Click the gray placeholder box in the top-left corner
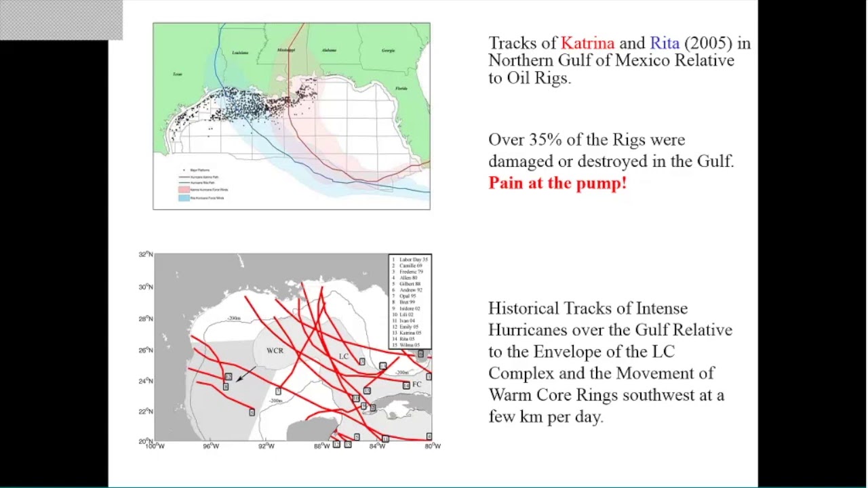Viewport: 868px width, 488px height. pyautogui.click(x=61, y=20)
